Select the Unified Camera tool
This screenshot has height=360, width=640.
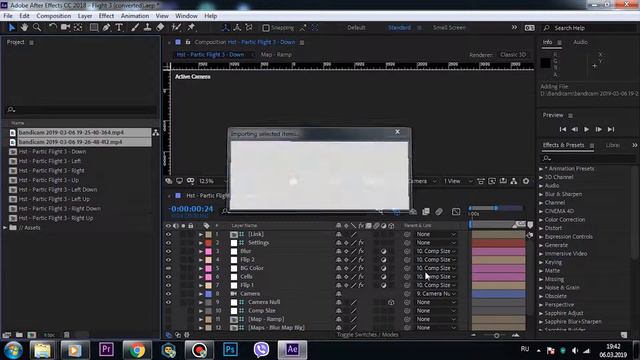click(x=65, y=27)
